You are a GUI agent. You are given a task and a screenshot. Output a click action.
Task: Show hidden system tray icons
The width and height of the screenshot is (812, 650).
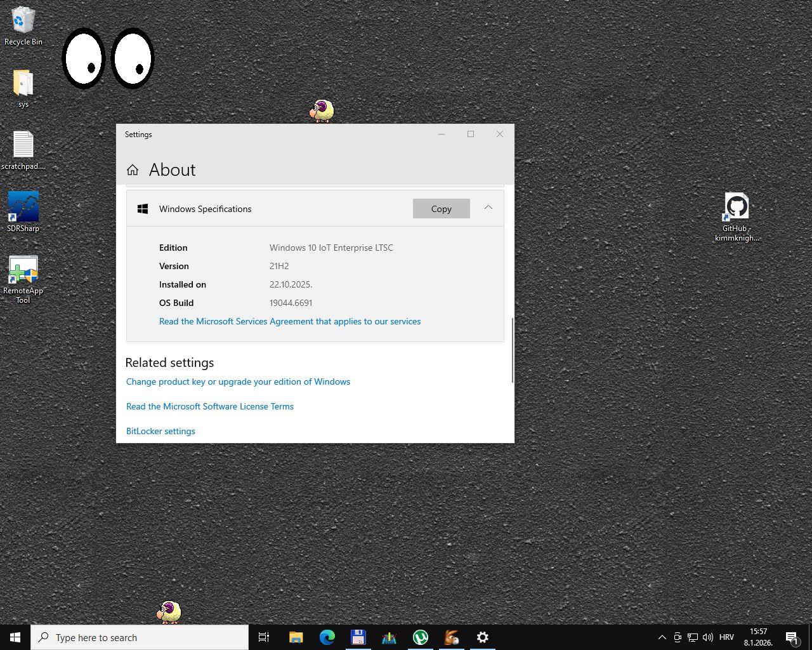(662, 637)
